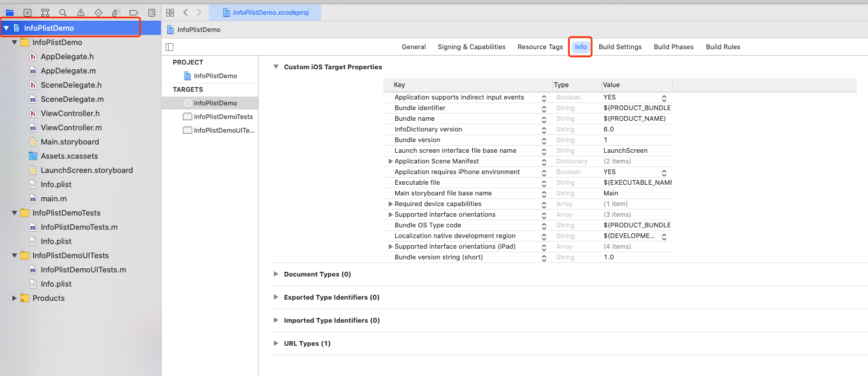Image resolution: width=868 pixels, height=376 pixels.
Task: Open key stepper for Bundle version string (short)
Action: point(544,258)
